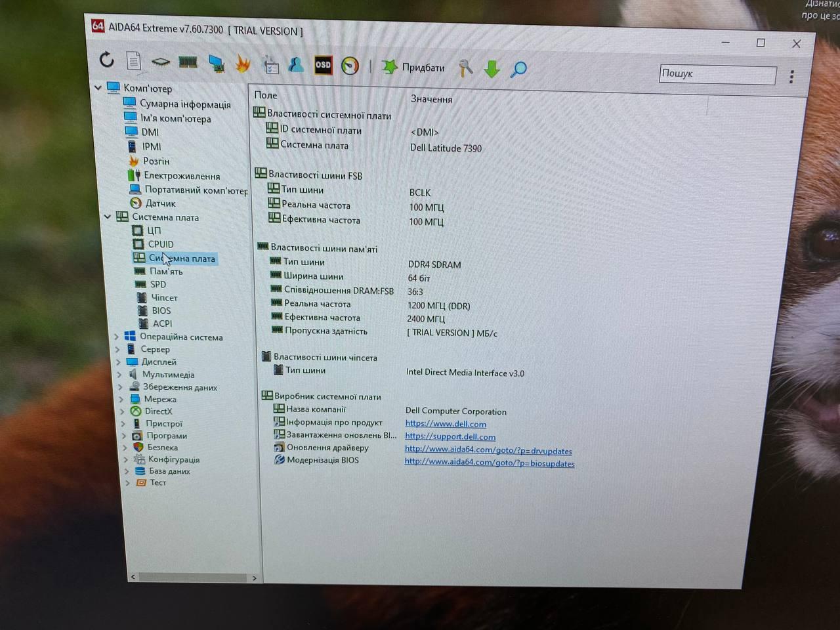The height and width of the screenshot is (630, 840).
Task: Open the https://support.dell.com link
Action: (450, 436)
